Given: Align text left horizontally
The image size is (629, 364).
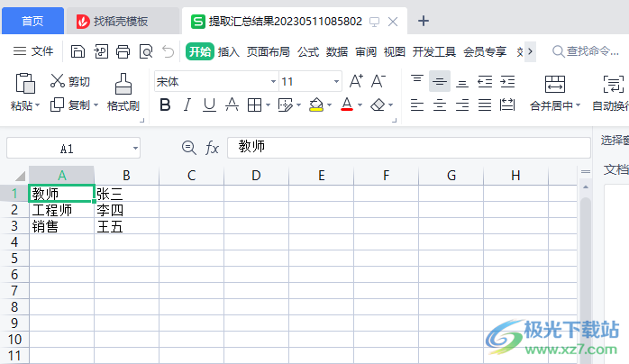Looking at the screenshot, I should click(x=417, y=105).
